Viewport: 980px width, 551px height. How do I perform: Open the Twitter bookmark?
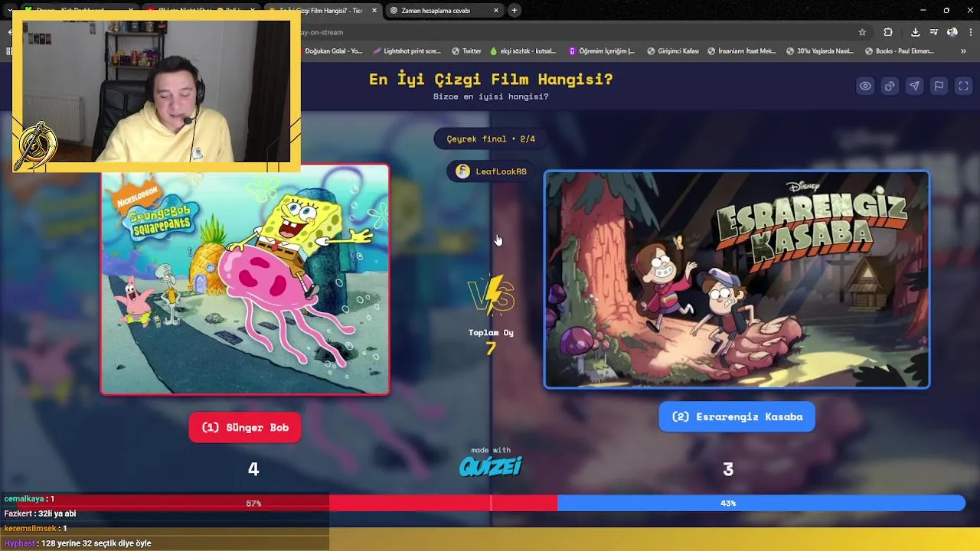[466, 51]
